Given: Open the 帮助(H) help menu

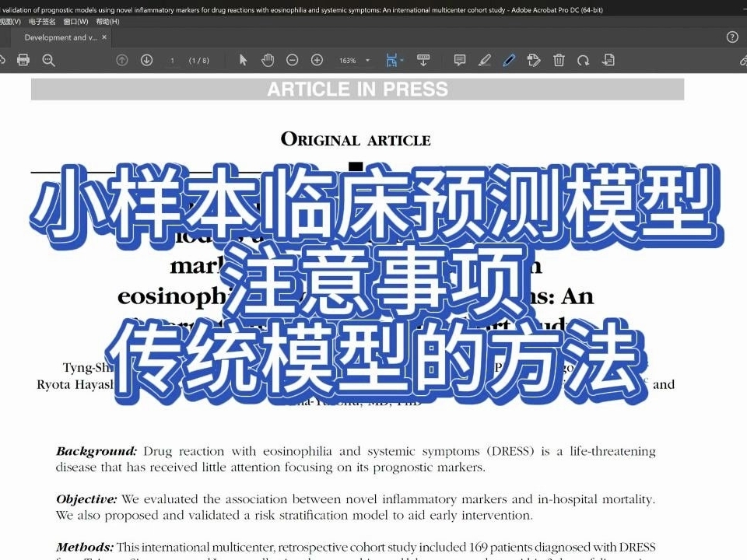Looking at the screenshot, I should [x=105, y=22].
